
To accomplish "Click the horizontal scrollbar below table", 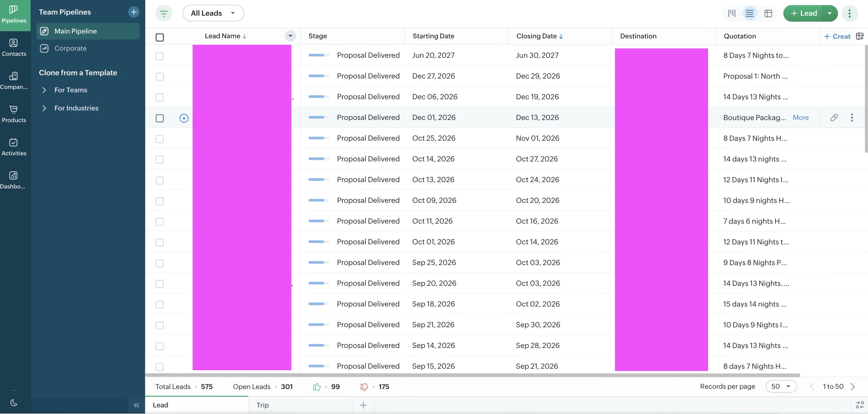I will (473, 375).
